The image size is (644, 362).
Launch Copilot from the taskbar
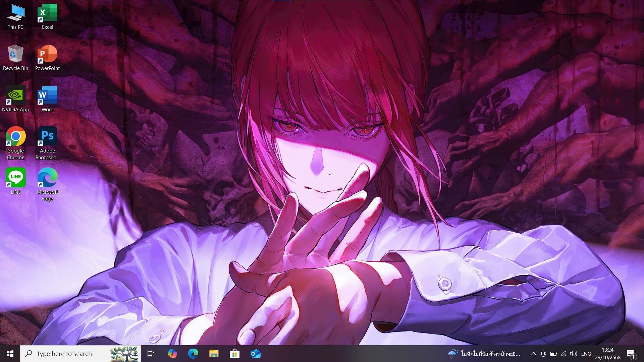click(x=172, y=354)
